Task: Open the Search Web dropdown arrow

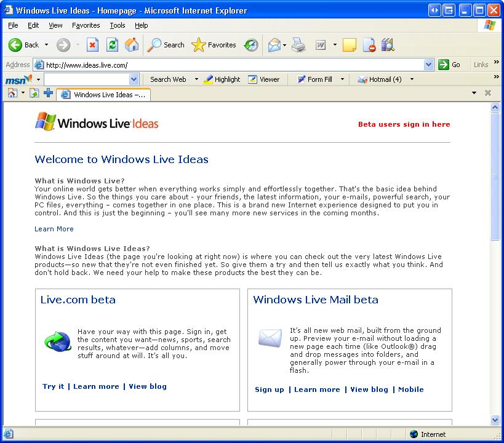Action: 196,79
